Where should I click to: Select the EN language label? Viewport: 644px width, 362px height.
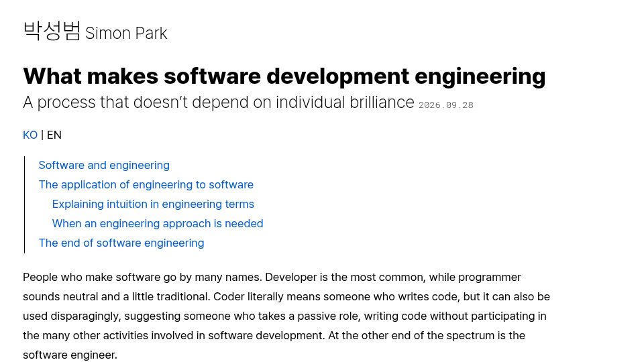coord(54,135)
